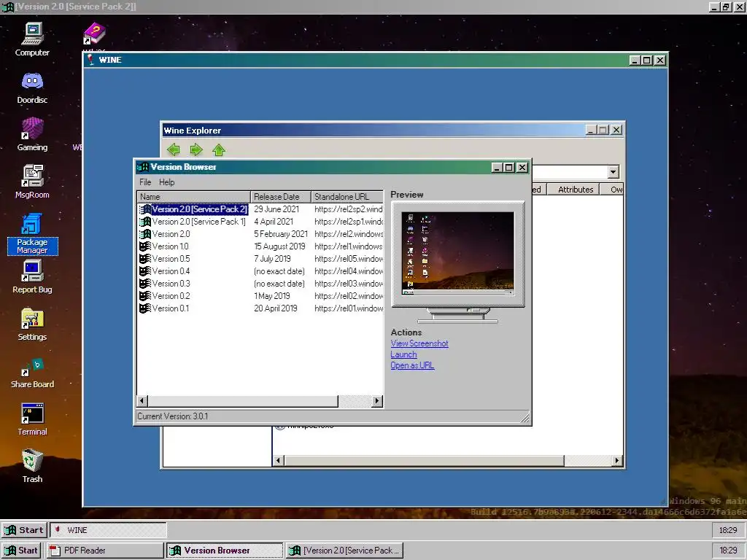Select the Version 0.1 row

(260, 308)
